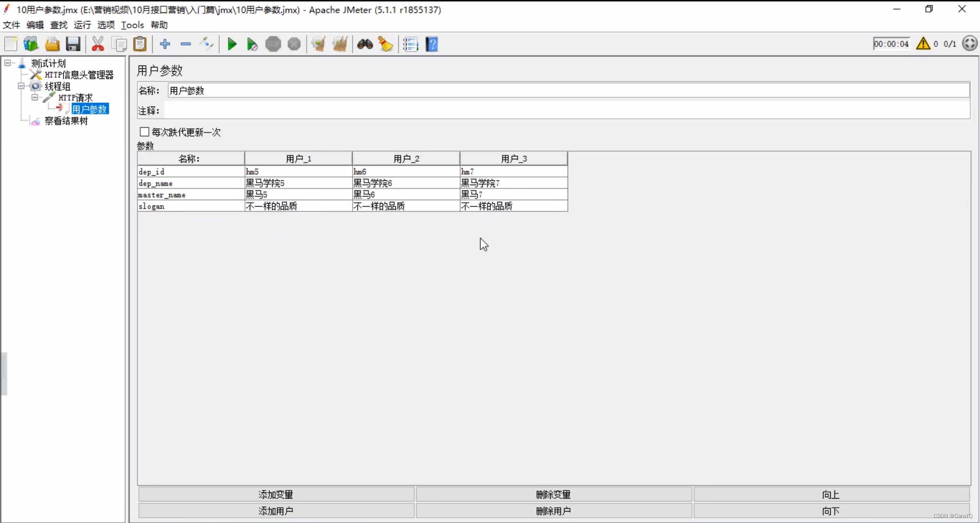This screenshot has width=980, height=523.
Task: Click the 黑马7 cell
Action: click(514, 194)
